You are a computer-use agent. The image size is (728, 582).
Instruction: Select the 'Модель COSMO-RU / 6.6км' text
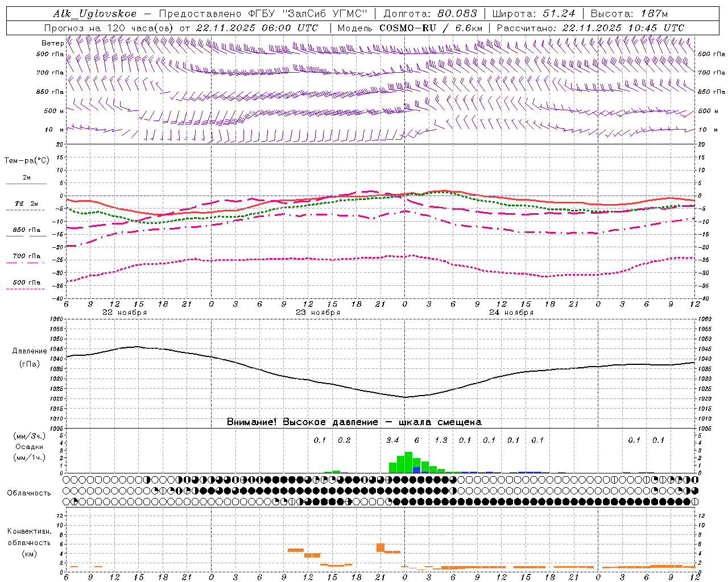coord(410,28)
